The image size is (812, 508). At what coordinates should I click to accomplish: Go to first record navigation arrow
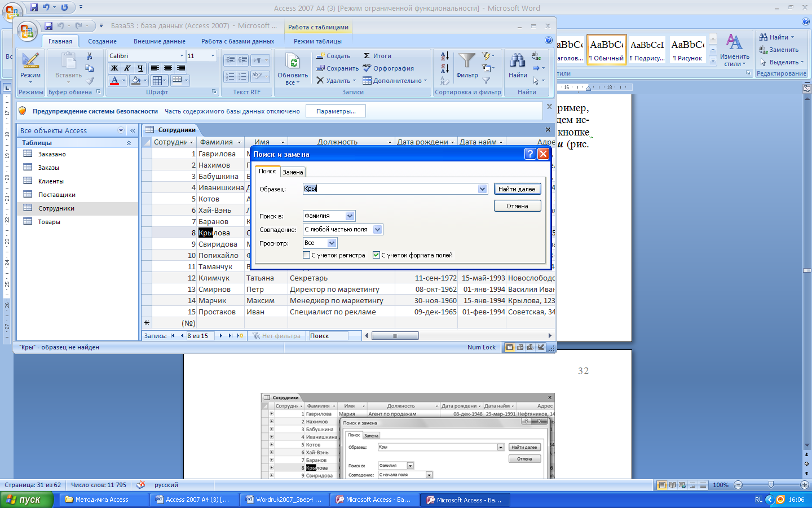coord(173,336)
